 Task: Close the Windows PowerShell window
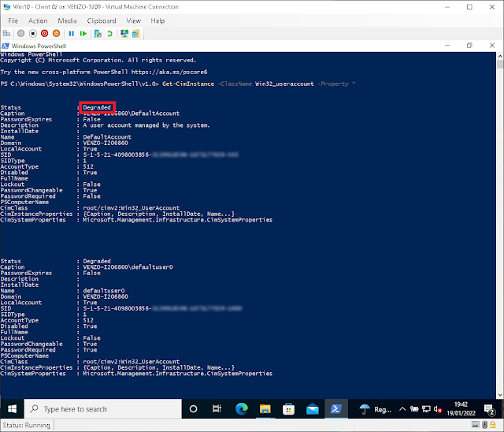[x=492, y=46]
